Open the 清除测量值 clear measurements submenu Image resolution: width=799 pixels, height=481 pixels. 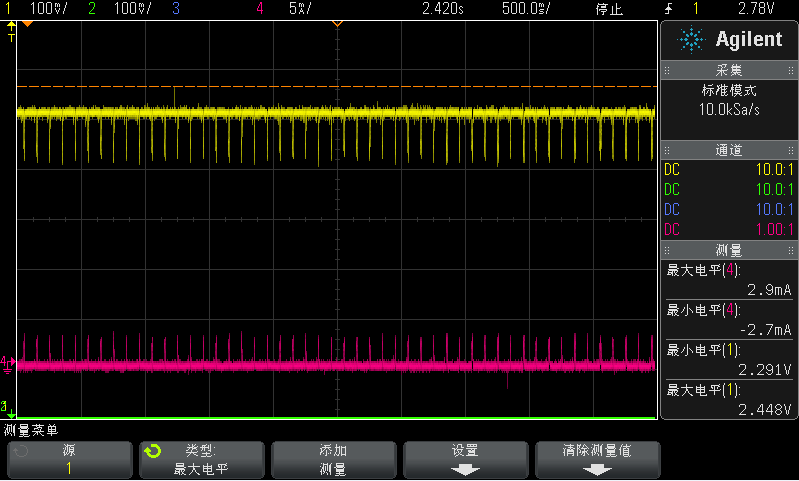click(597, 460)
